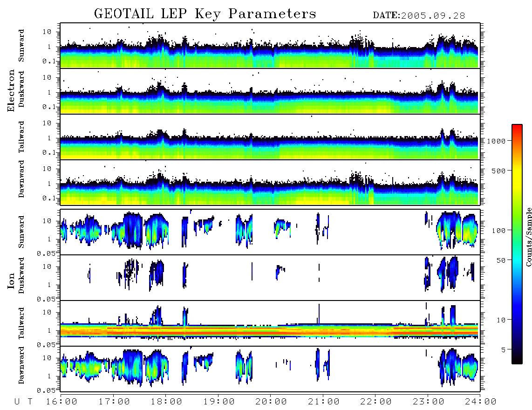
Task: Click the Ion Duskward spectrogram panel
Action: [x=270, y=278]
